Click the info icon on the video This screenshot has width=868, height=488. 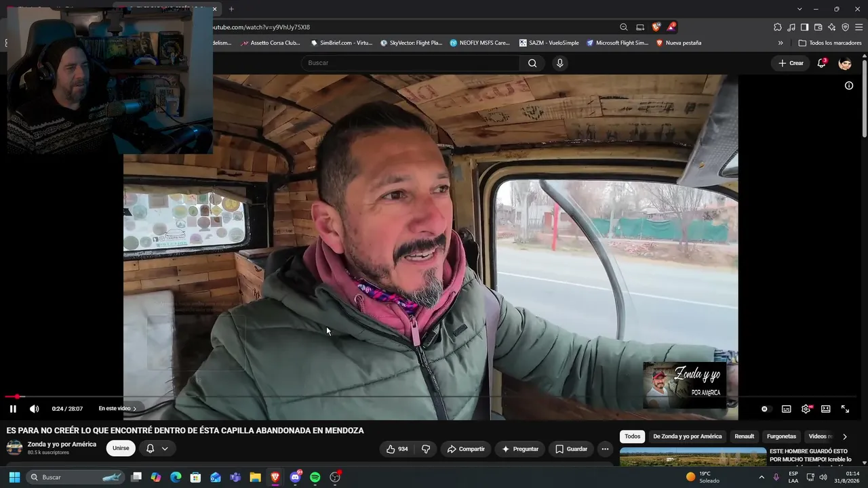click(849, 85)
